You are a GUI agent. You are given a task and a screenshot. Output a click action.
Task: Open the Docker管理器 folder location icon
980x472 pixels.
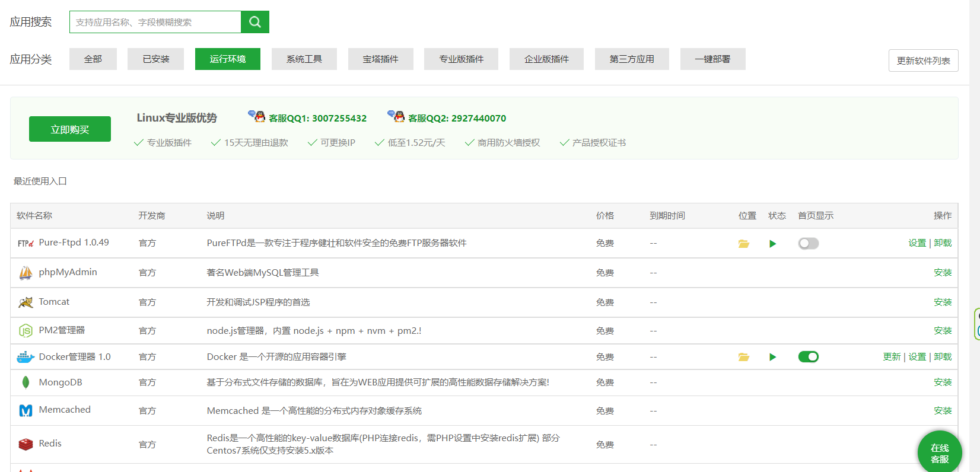click(x=744, y=357)
